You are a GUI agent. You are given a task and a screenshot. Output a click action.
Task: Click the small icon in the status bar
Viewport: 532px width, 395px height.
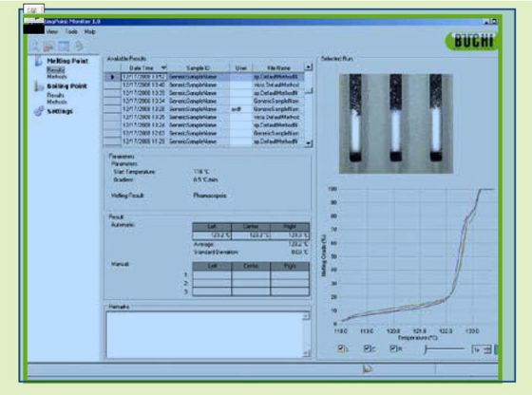pyautogui.click(x=367, y=368)
